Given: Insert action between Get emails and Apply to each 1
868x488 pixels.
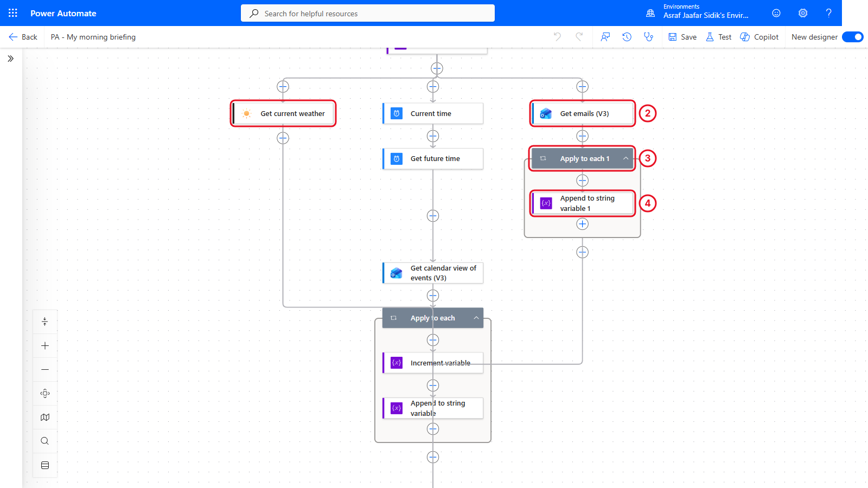Looking at the screenshot, I should pos(582,136).
